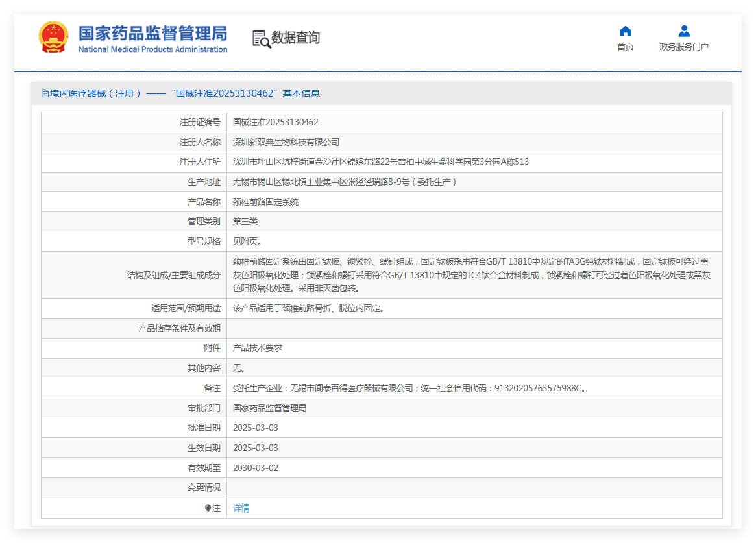Select the 适用范围/预期用途 usage value
The width and height of the screenshot is (756, 543).
pyautogui.click(x=310, y=308)
